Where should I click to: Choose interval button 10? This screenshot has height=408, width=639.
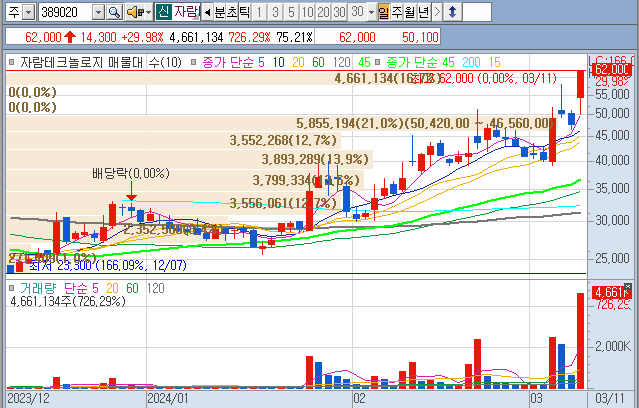pos(307,12)
